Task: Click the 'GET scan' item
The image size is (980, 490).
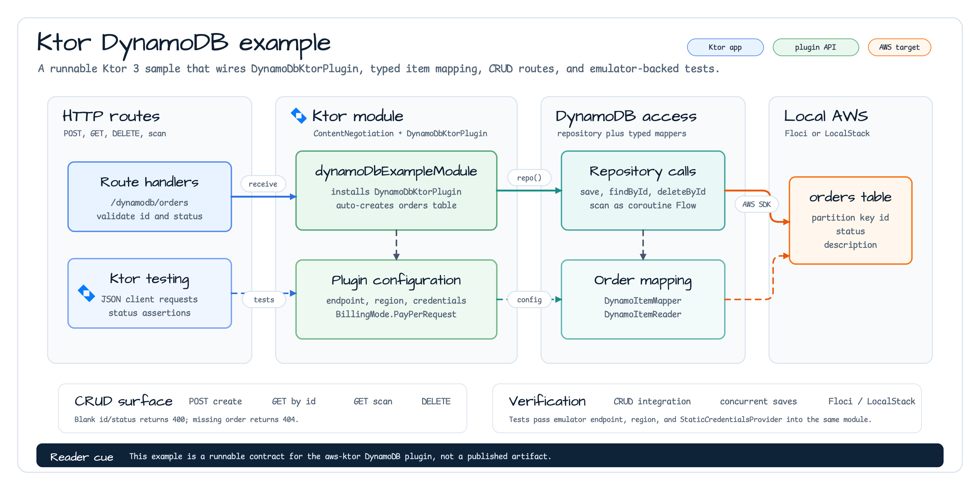Action: (373, 402)
